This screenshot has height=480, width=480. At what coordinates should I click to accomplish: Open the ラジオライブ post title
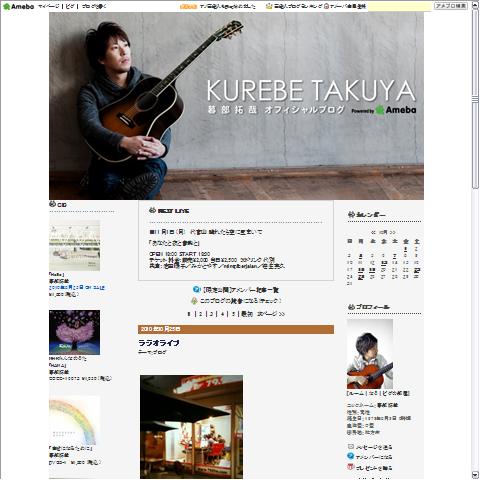coord(159,343)
